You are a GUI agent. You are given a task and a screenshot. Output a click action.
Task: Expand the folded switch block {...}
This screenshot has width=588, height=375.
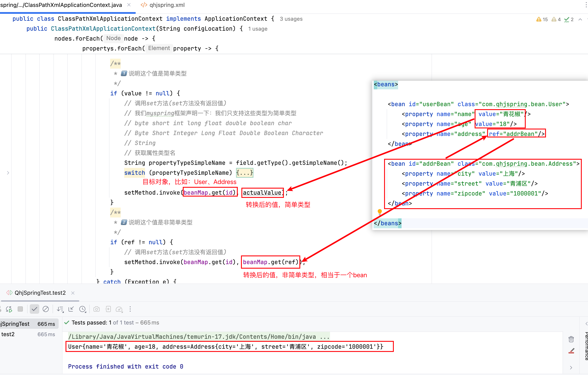point(245,173)
